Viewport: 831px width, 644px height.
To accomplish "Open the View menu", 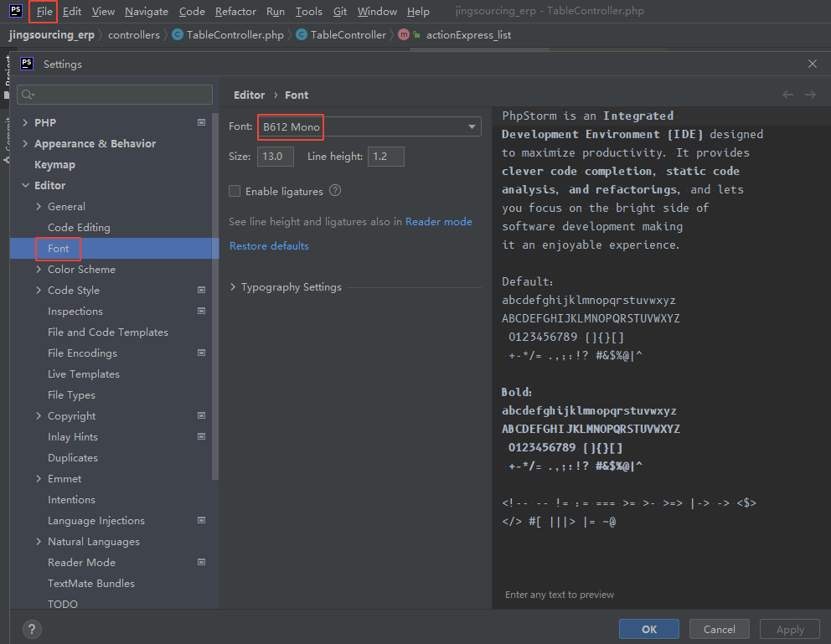I will tap(103, 11).
